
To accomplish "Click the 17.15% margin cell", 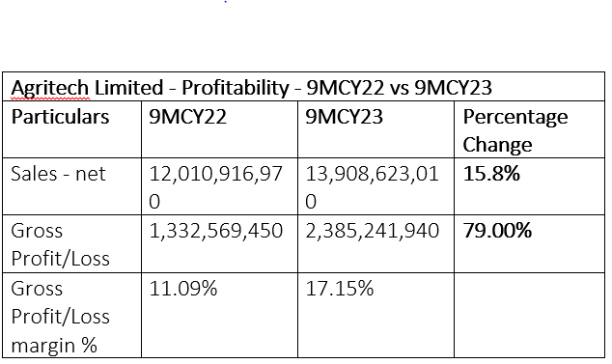I will (376, 315).
